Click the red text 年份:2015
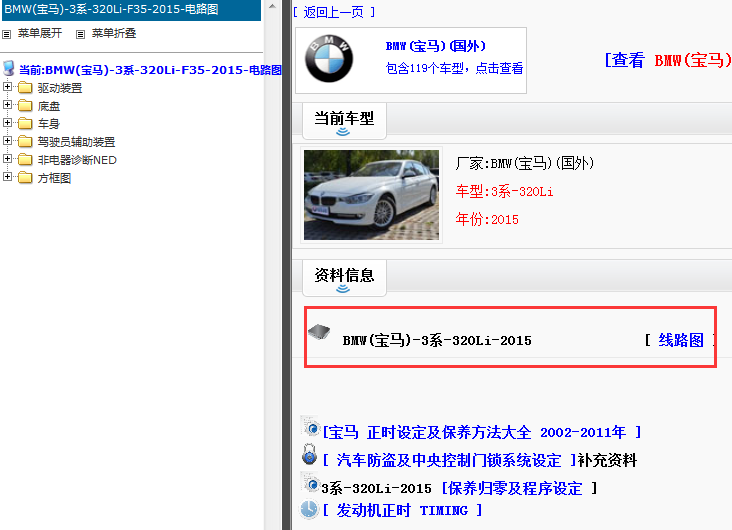Screen dimensions: 732x530 487,219
